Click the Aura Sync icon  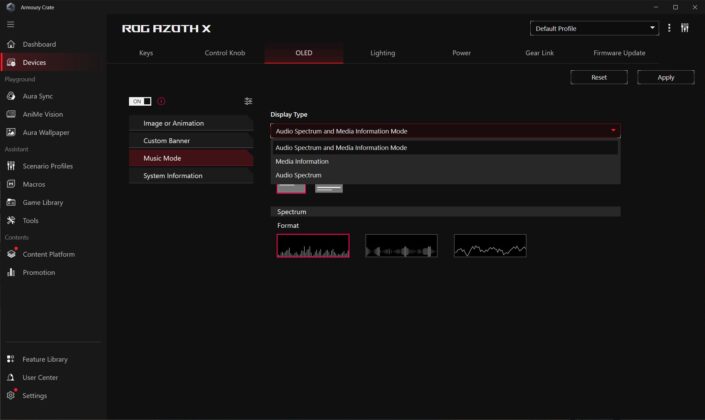11,96
